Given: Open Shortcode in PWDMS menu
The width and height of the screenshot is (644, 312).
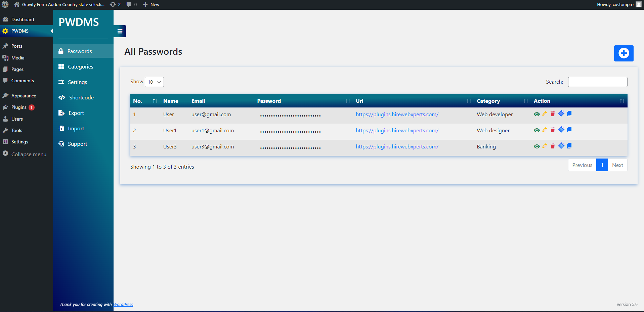Looking at the screenshot, I should pos(83,97).
